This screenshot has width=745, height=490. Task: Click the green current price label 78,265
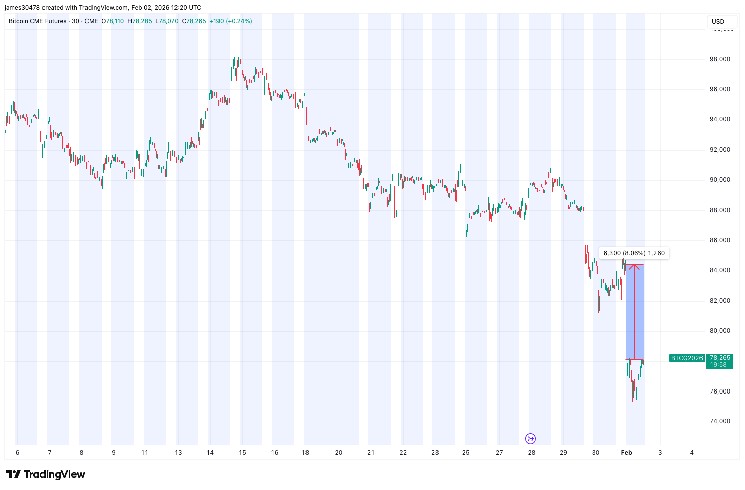click(x=718, y=358)
